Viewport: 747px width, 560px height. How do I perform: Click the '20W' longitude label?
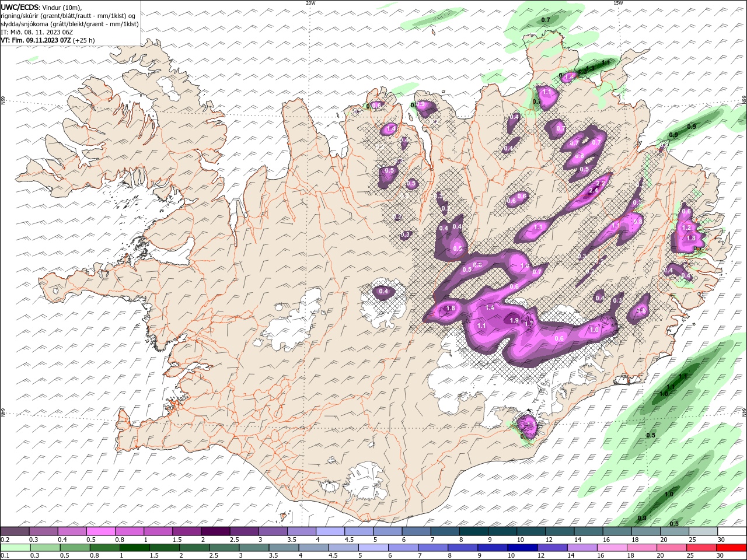pyautogui.click(x=310, y=3)
